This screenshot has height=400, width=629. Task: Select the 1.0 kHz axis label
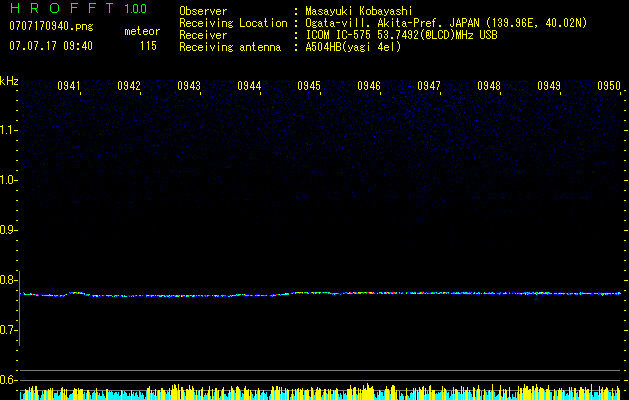click(8, 180)
